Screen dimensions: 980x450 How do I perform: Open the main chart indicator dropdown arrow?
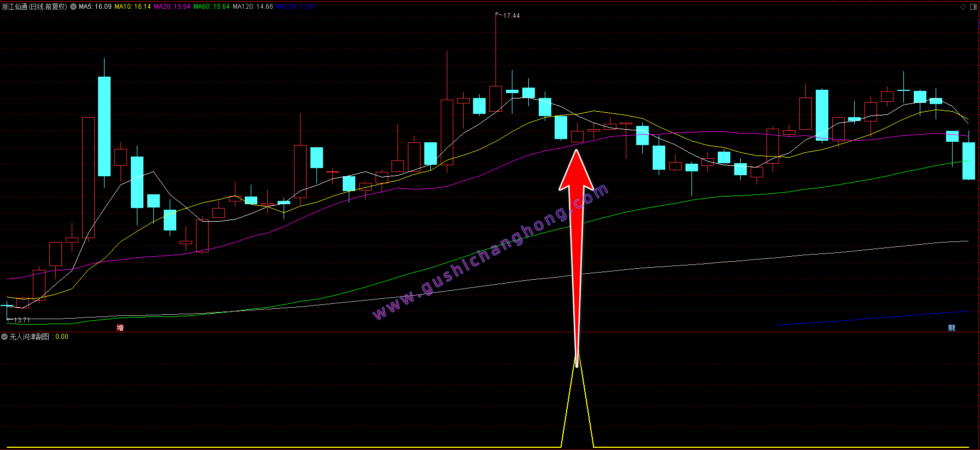[x=73, y=7]
